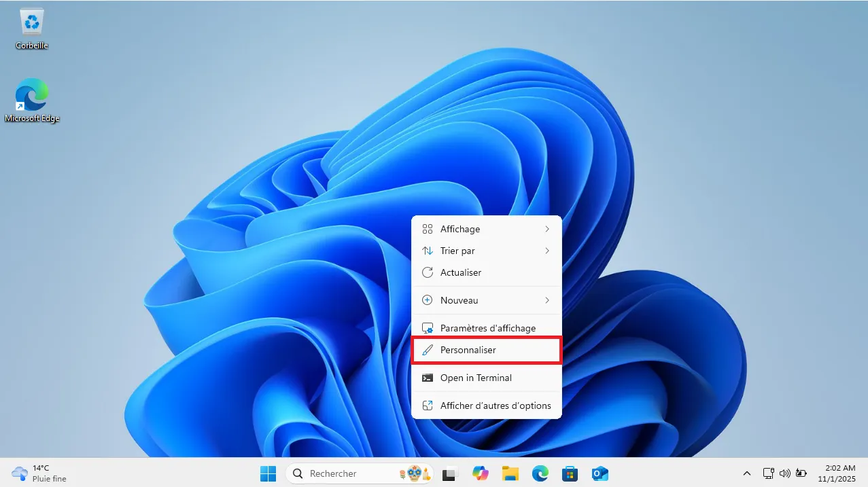
Task: Open the Windows Start menu
Action: 268,473
